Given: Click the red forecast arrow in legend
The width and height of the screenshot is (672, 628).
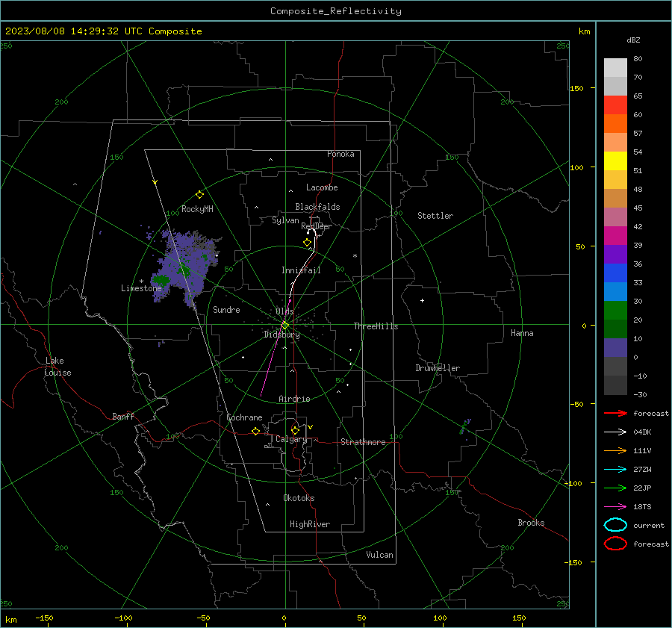Looking at the screenshot, I should coord(615,413).
